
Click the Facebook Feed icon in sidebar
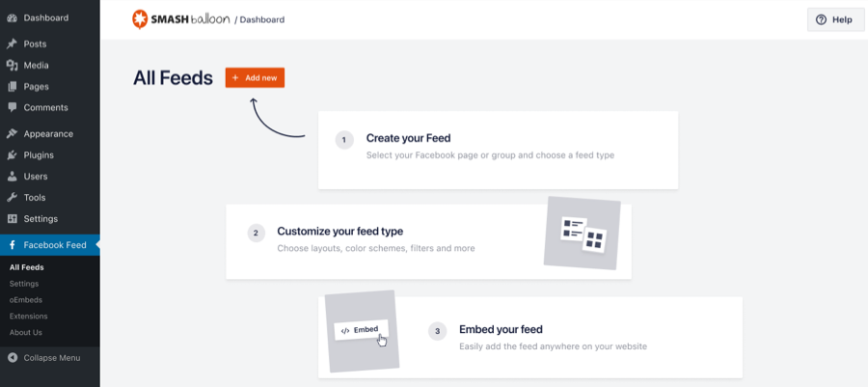point(12,245)
